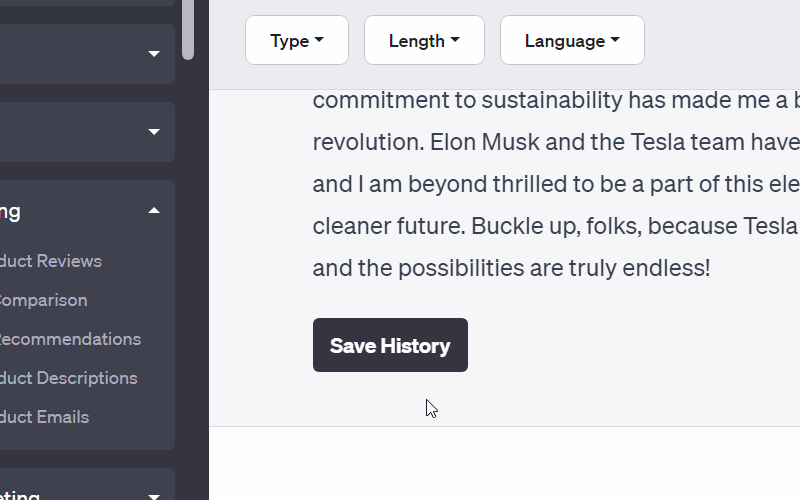Click the caret arrow beside Language
The width and height of the screenshot is (800, 500).
coord(615,41)
